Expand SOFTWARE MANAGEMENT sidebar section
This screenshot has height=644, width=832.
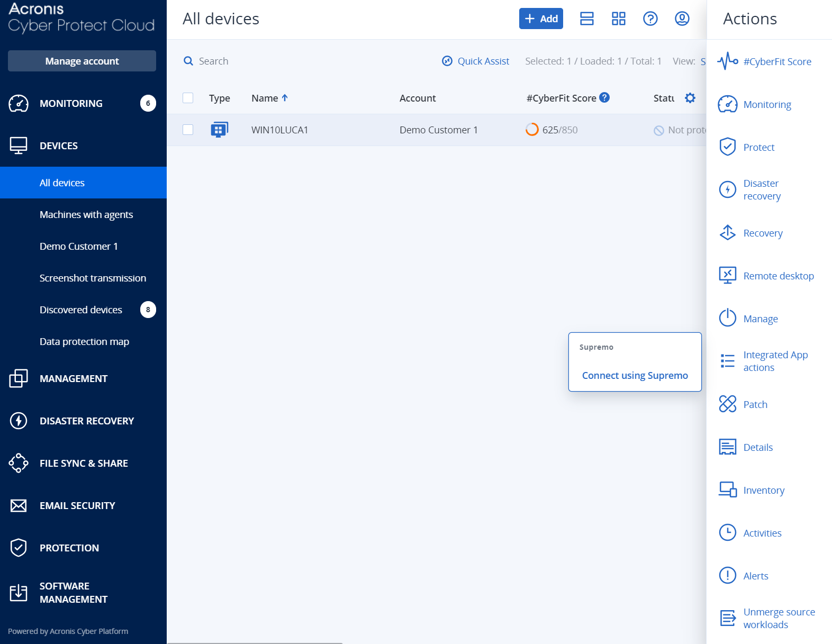pos(74,593)
